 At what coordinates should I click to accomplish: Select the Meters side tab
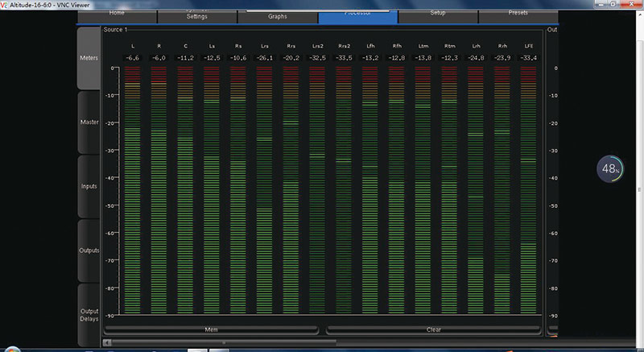89,58
